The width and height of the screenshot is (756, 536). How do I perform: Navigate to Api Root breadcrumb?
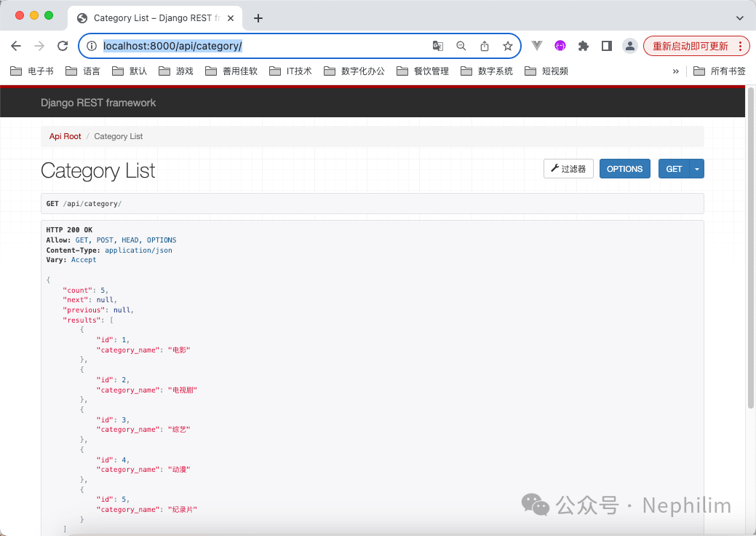tap(65, 136)
